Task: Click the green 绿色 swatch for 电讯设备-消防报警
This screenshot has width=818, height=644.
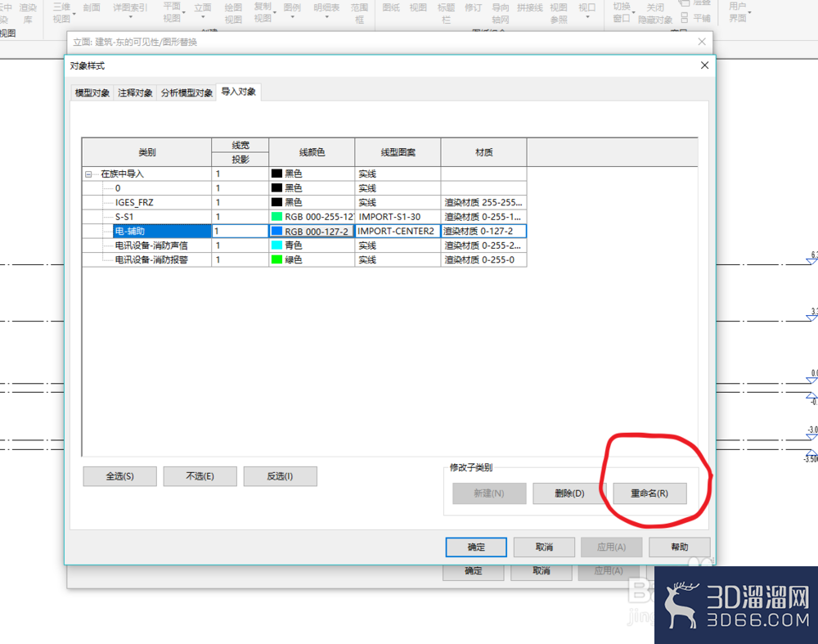Action: coord(276,259)
